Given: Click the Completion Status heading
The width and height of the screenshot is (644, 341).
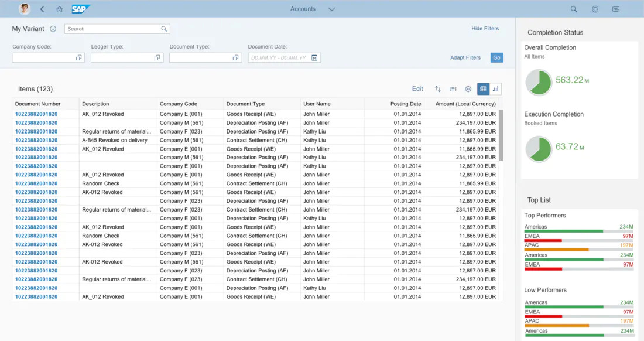Looking at the screenshot, I should point(555,32).
